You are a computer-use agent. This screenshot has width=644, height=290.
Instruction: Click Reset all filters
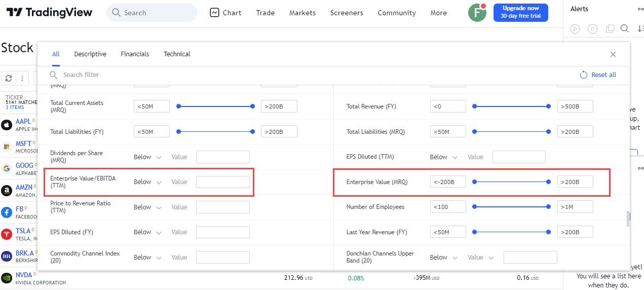point(598,75)
